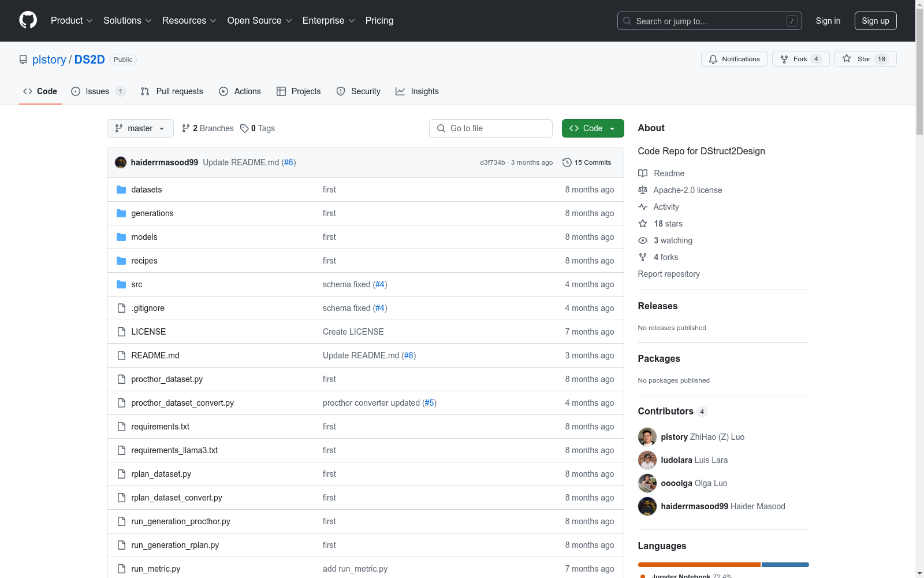The width and height of the screenshot is (924, 578).
Task: Click the recipes folder icon
Action: pyautogui.click(x=121, y=261)
